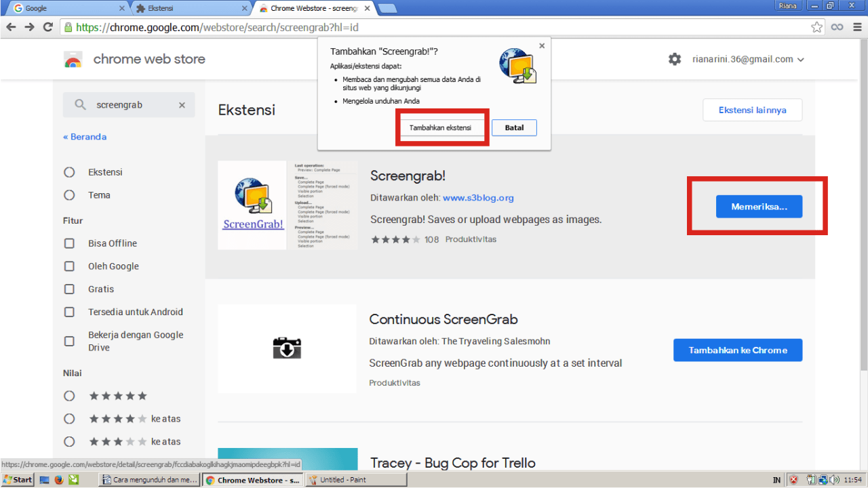Click the volume speaker tray icon
This screenshot has width=868, height=488.
click(833, 480)
